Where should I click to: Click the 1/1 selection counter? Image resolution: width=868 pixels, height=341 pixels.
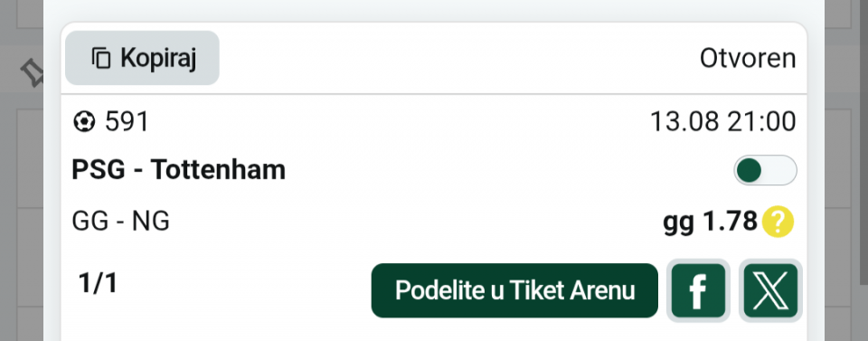pyautogui.click(x=98, y=283)
